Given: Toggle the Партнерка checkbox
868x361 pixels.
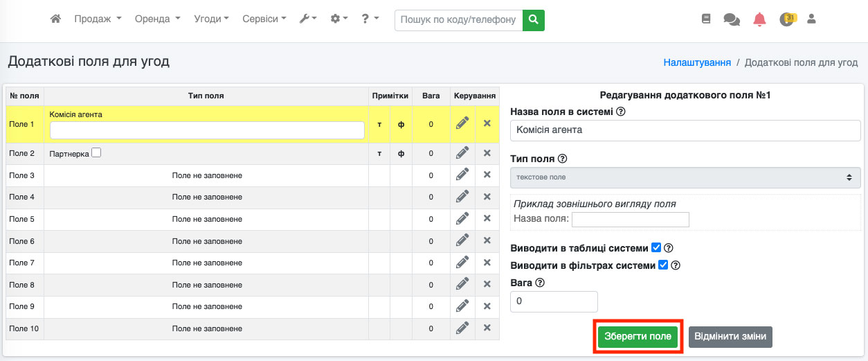Looking at the screenshot, I should click(96, 153).
